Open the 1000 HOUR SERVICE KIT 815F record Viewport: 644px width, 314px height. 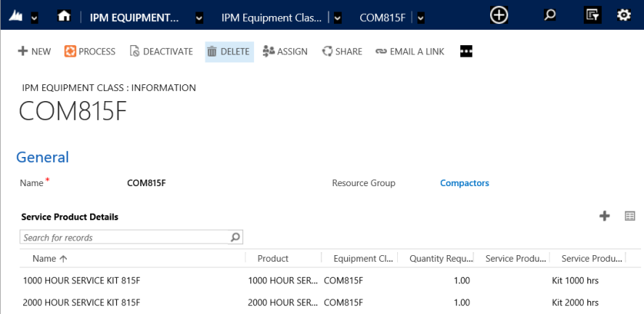[81, 281]
